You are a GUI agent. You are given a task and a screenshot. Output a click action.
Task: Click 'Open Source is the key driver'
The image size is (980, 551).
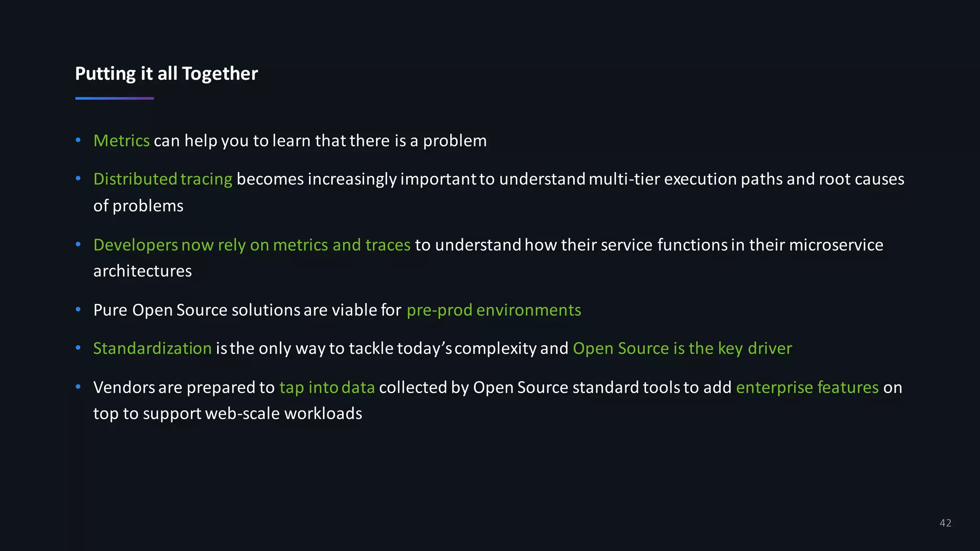pyautogui.click(x=682, y=348)
